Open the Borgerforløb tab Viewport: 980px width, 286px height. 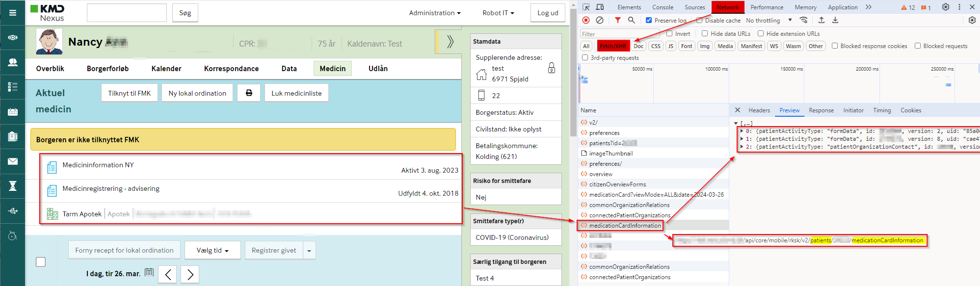pyautogui.click(x=108, y=69)
